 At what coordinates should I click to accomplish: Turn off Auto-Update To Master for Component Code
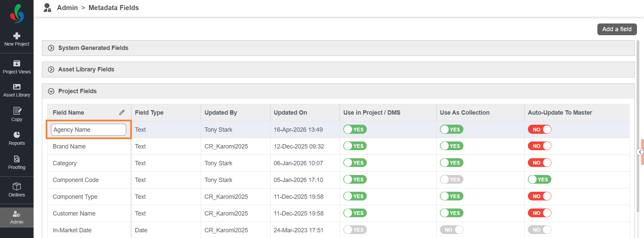[x=539, y=180]
